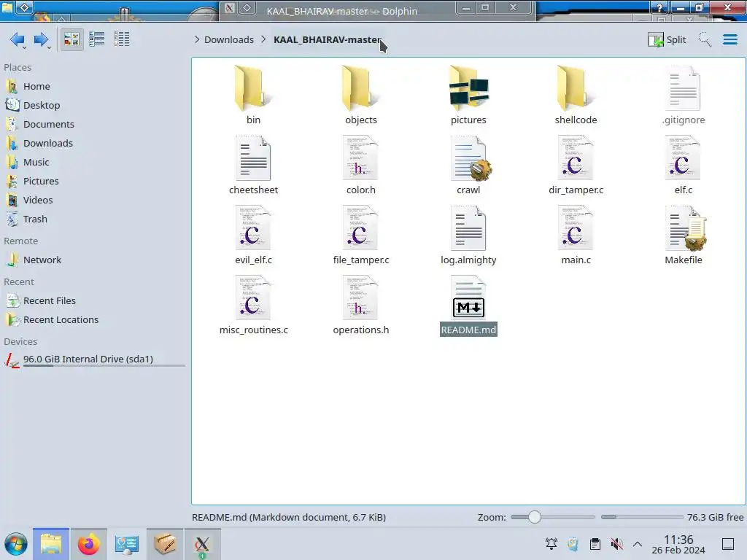Viewport: 747px width, 560px height.
Task: Select the elf.c source file
Action: (683, 166)
